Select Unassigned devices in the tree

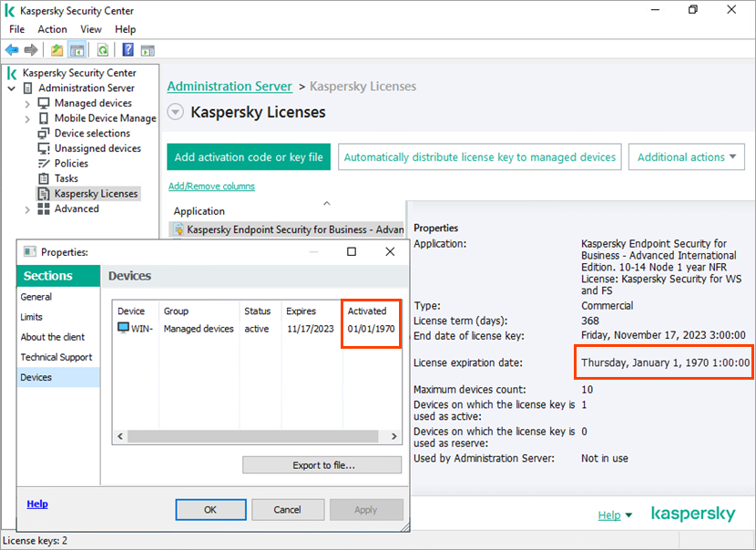click(97, 148)
